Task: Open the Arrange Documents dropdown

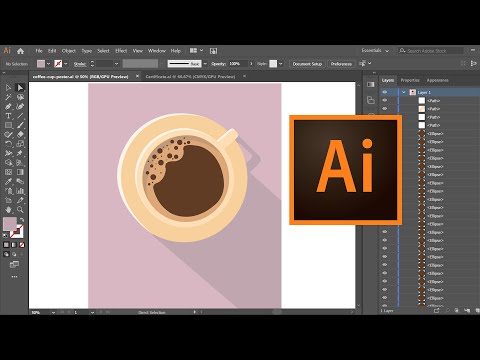Action: click(196, 51)
